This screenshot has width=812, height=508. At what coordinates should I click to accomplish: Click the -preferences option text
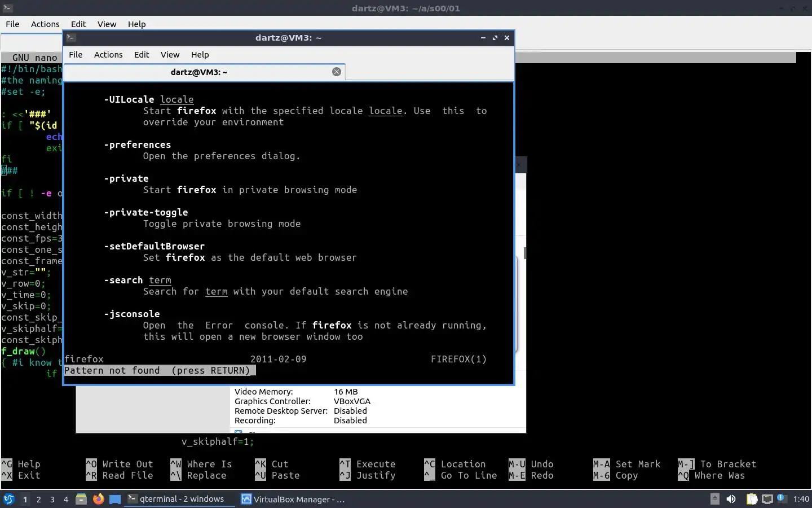pos(137,144)
